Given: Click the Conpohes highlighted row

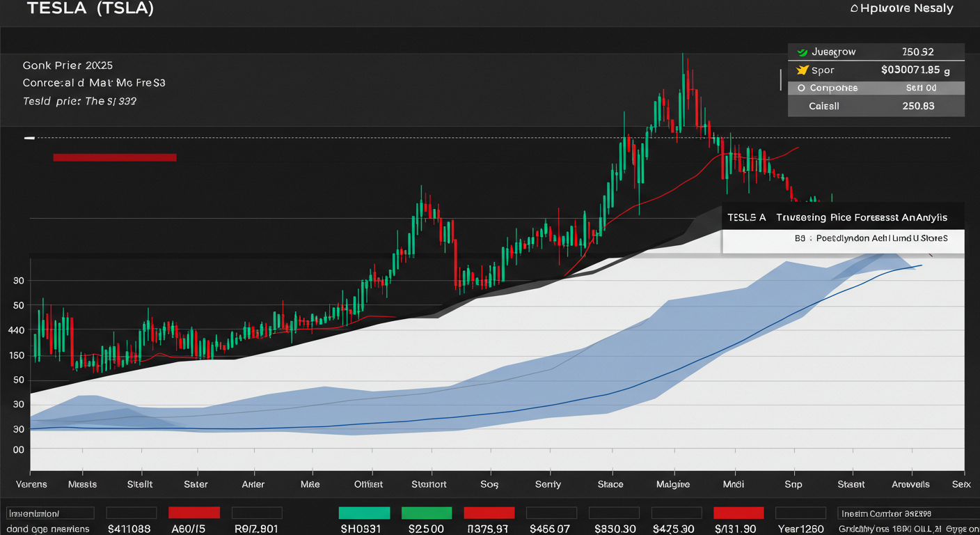Looking at the screenshot, I should 876,88.
